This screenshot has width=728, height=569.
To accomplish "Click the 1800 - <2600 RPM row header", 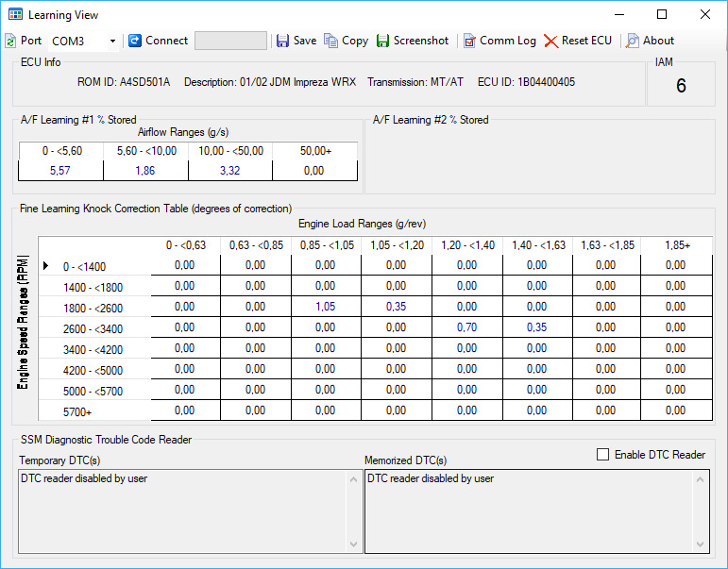I will pos(93,309).
